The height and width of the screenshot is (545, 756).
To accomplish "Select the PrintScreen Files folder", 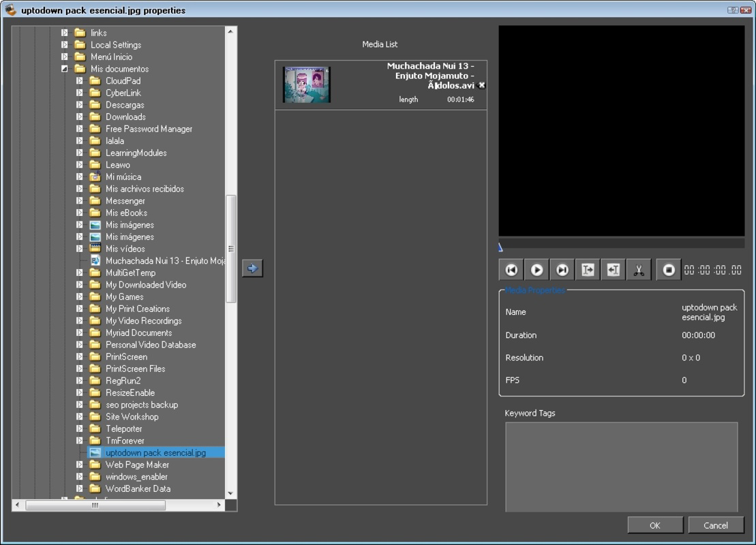I will pyautogui.click(x=136, y=369).
